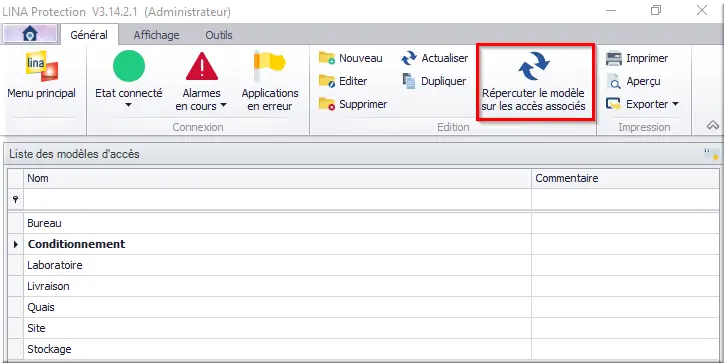
Task: Switch to the Affichage tab
Action: pos(157,35)
